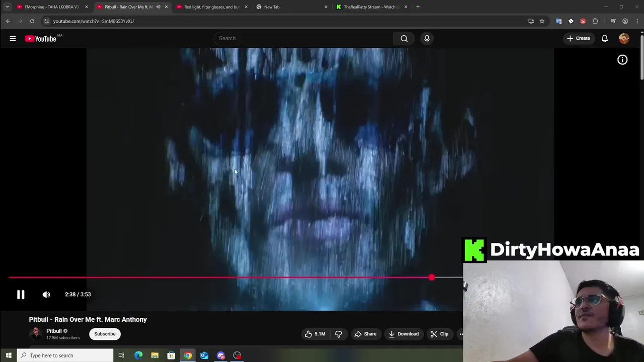
Task: Close the New Tab tab
Action: (x=326, y=7)
